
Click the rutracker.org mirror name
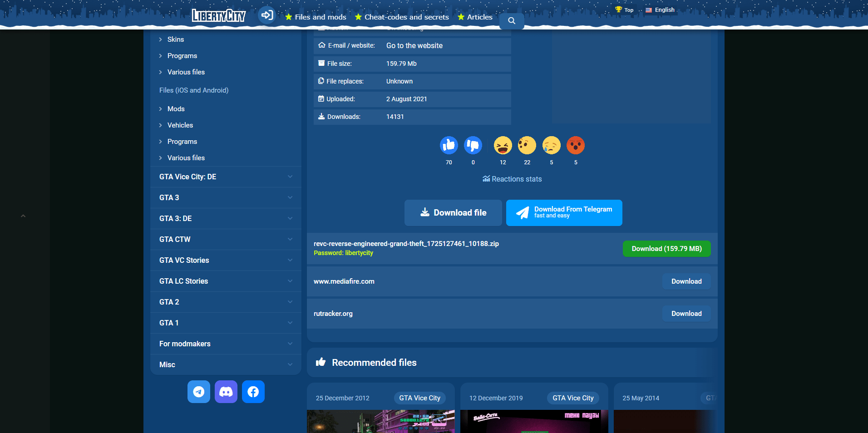point(333,314)
